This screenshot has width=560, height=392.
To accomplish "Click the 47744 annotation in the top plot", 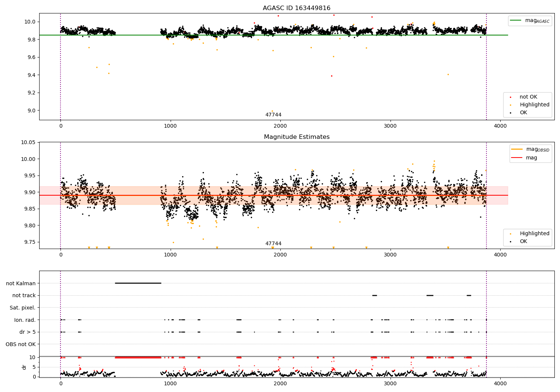I will 273,115.
